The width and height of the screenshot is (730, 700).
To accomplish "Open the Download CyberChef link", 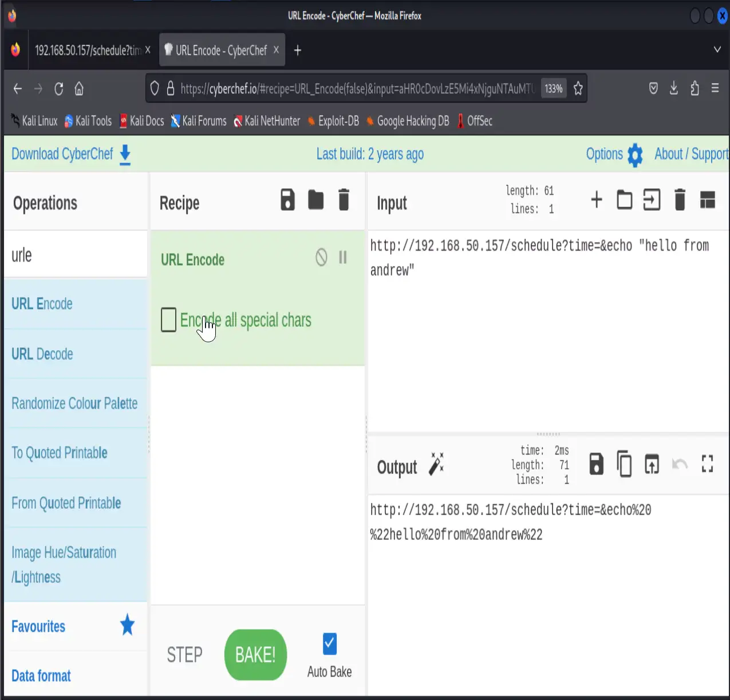I will coord(62,153).
